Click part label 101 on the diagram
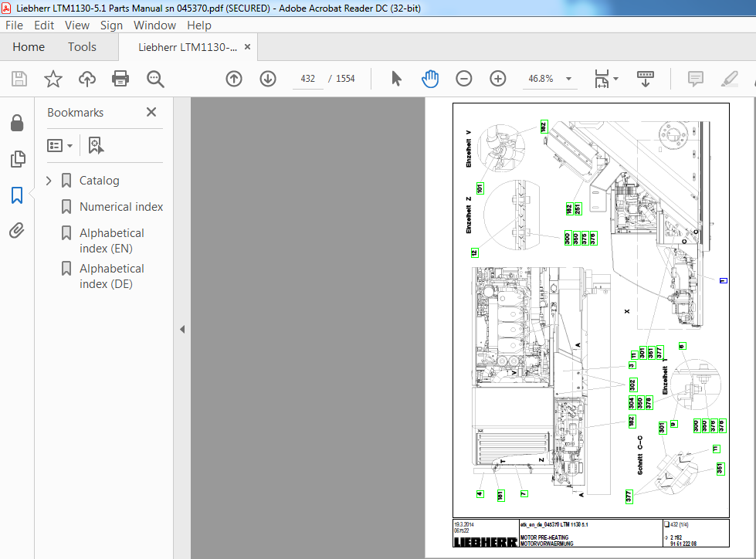756x559 pixels. click(480, 188)
